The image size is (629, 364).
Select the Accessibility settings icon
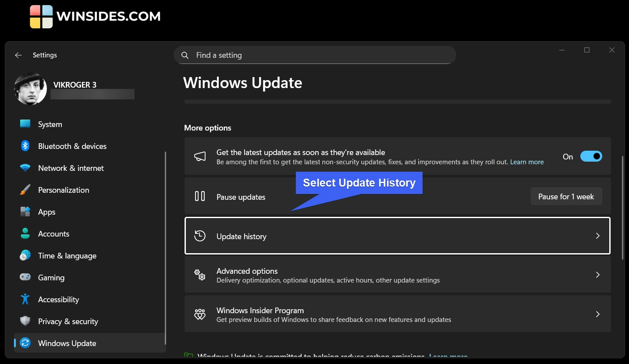click(x=25, y=299)
